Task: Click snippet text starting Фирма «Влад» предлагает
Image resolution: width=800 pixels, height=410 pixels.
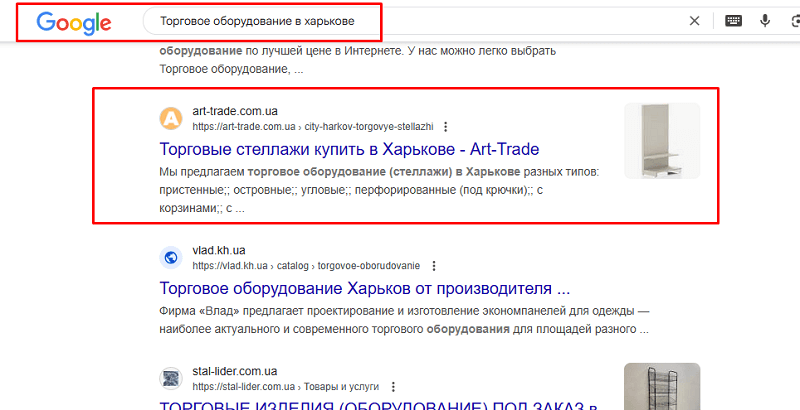Action: tap(404, 320)
